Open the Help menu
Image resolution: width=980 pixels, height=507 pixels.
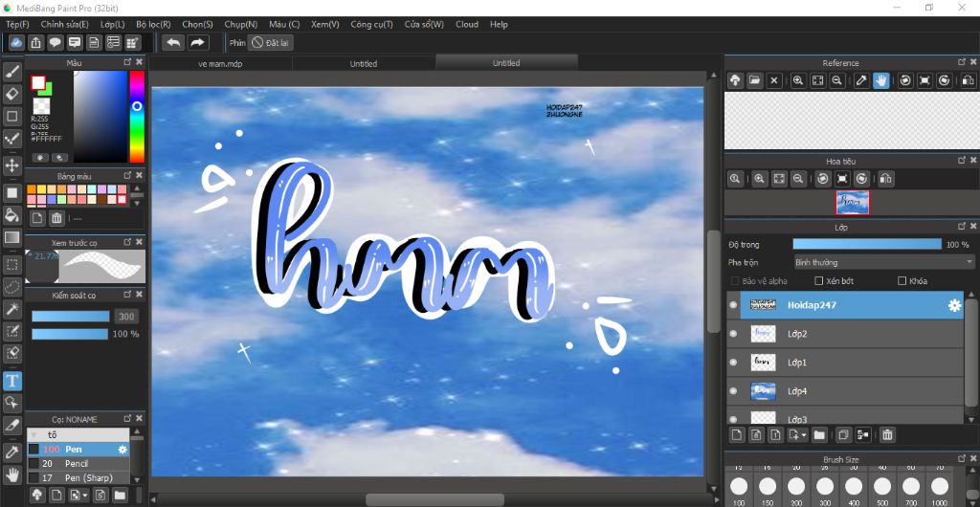499,24
